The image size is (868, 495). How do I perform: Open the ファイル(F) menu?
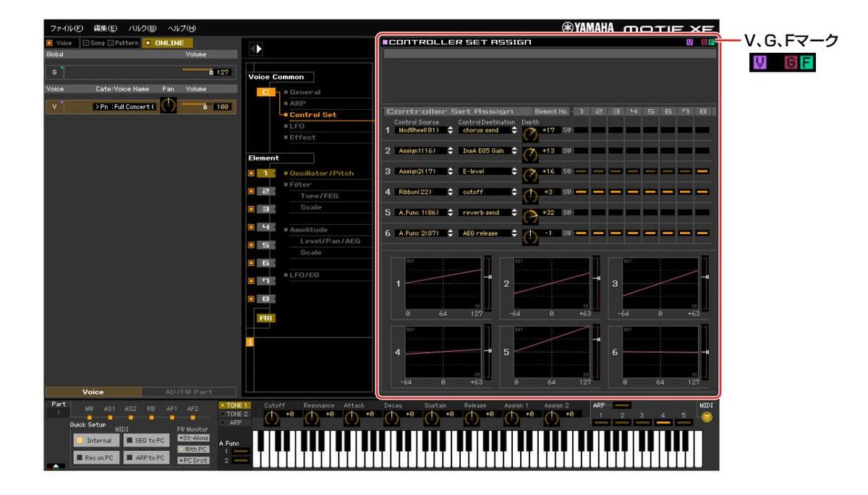[x=66, y=28]
